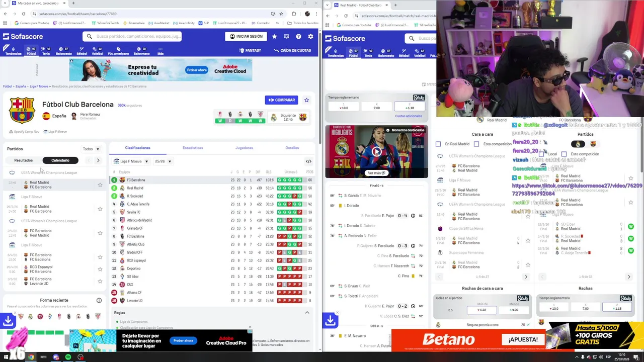Open CAÍDA DE CUOTAS link
Image resolution: width=644 pixels, height=362 pixels.
click(292, 50)
